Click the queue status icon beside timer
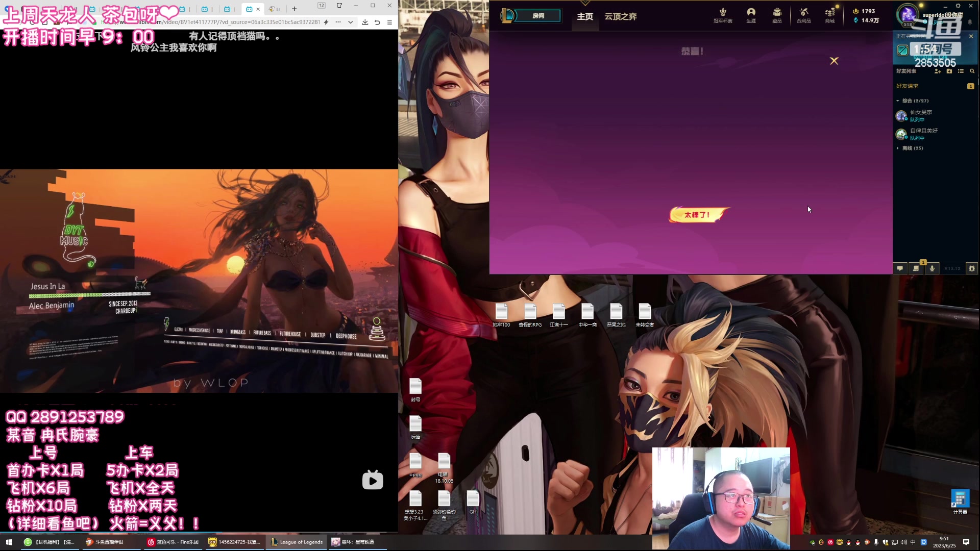Screen dimensions: 980x551 pyautogui.click(x=902, y=50)
